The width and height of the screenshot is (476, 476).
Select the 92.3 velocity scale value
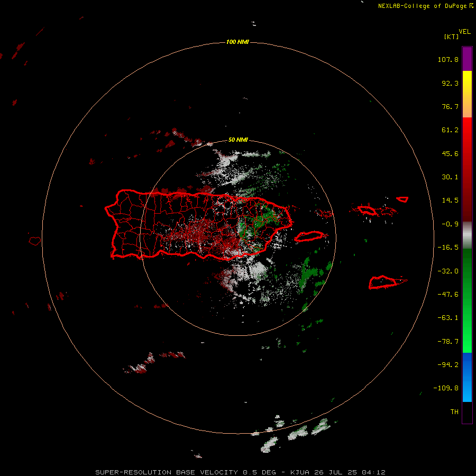450,83
